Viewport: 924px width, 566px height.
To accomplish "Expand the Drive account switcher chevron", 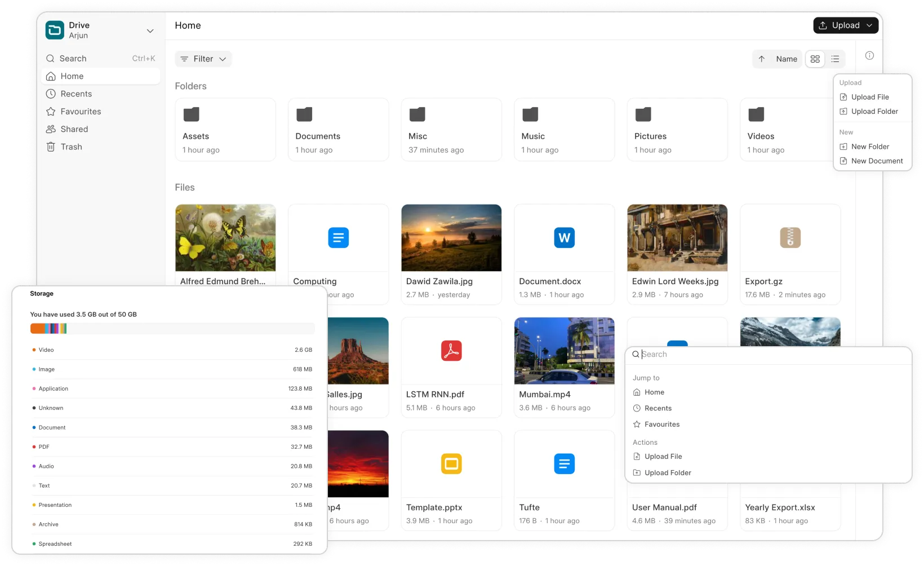I will [150, 31].
